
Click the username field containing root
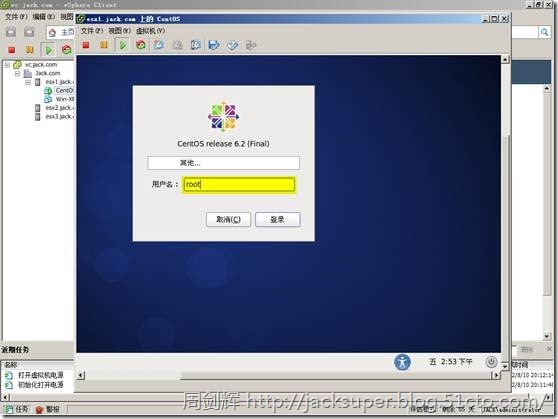coord(239,184)
